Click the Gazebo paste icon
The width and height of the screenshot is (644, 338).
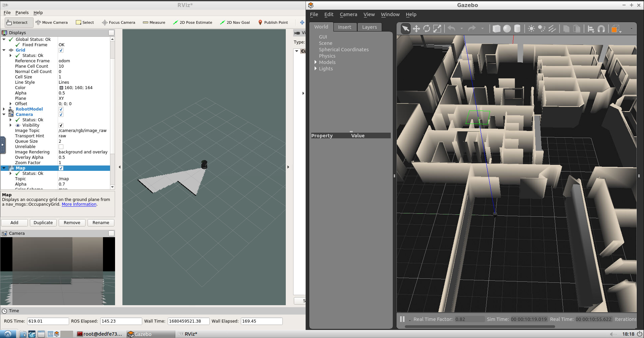(577, 28)
